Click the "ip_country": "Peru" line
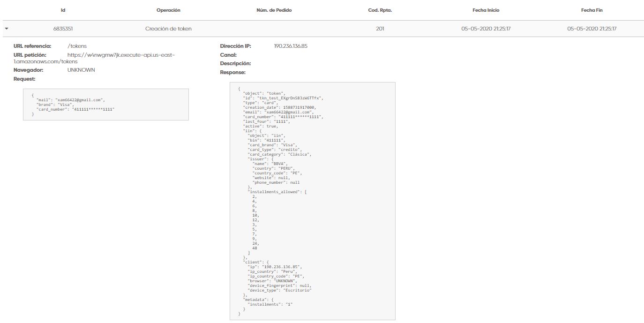The height and width of the screenshot is (323, 644). point(272,271)
